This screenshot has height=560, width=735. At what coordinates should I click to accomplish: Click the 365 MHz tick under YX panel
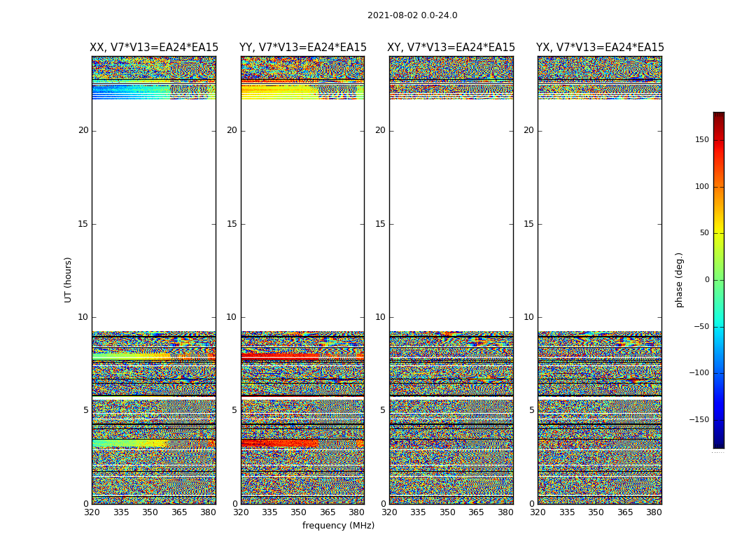pos(625,512)
